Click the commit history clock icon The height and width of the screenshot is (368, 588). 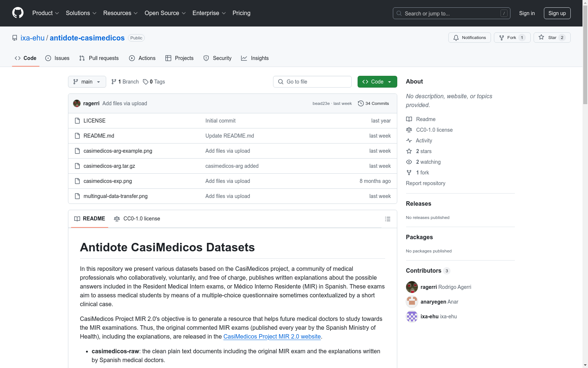click(361, 103)
